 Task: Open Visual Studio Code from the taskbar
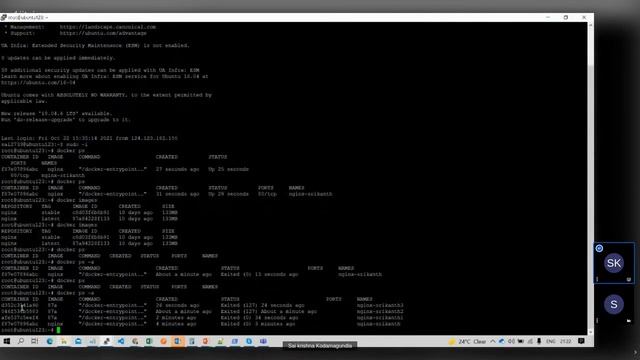click(x=121, y=341)
